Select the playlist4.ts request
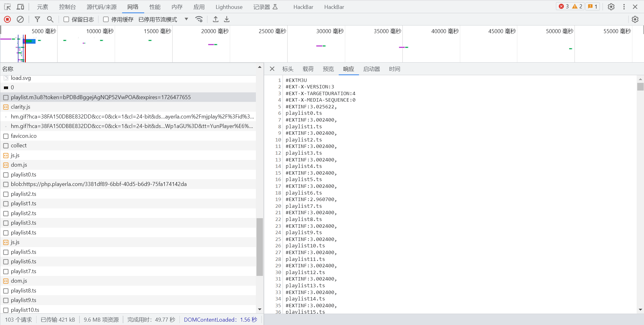The width and height of the screenshot is (644, 325). [x=128, y=233]
